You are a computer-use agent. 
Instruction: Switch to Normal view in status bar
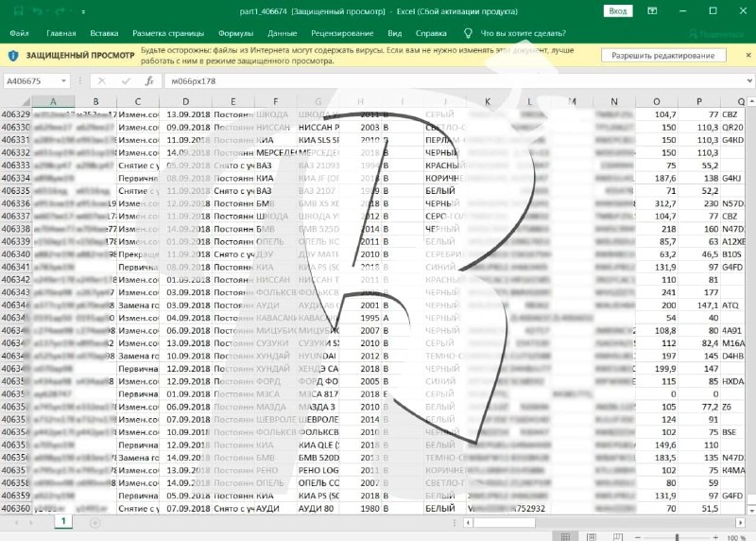tap(565, 536)
